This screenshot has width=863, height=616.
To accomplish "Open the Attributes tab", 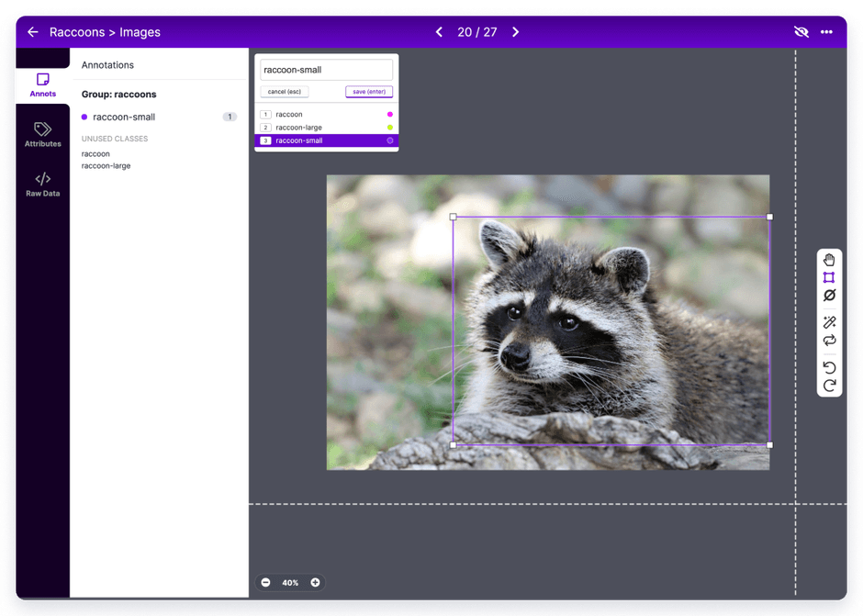I will tap(42, 135).
